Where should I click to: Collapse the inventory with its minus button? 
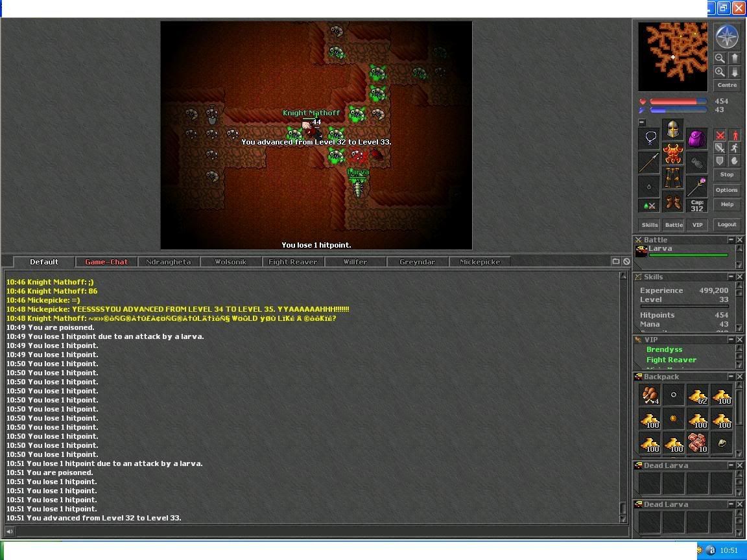tap(642, 122)
